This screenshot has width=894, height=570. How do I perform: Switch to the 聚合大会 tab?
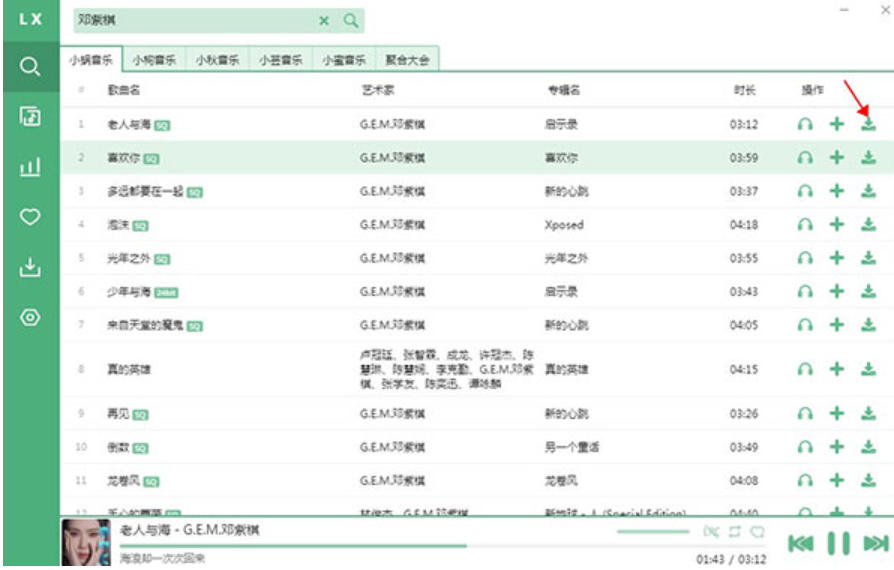click(407, 60)
